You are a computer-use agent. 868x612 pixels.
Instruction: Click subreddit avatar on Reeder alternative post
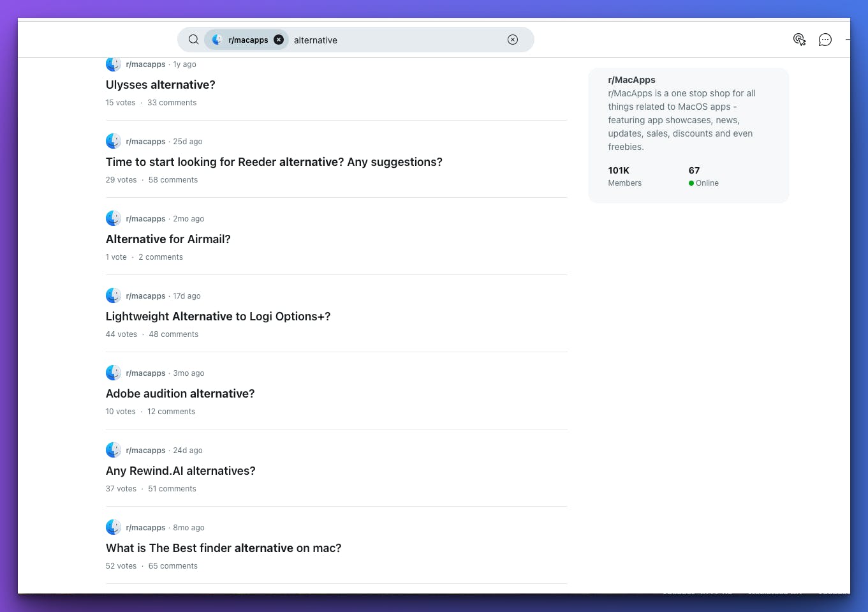114,141
